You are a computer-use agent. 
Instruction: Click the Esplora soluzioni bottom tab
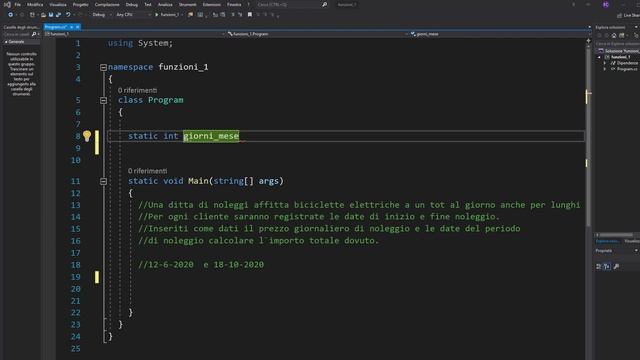(607, 242)
